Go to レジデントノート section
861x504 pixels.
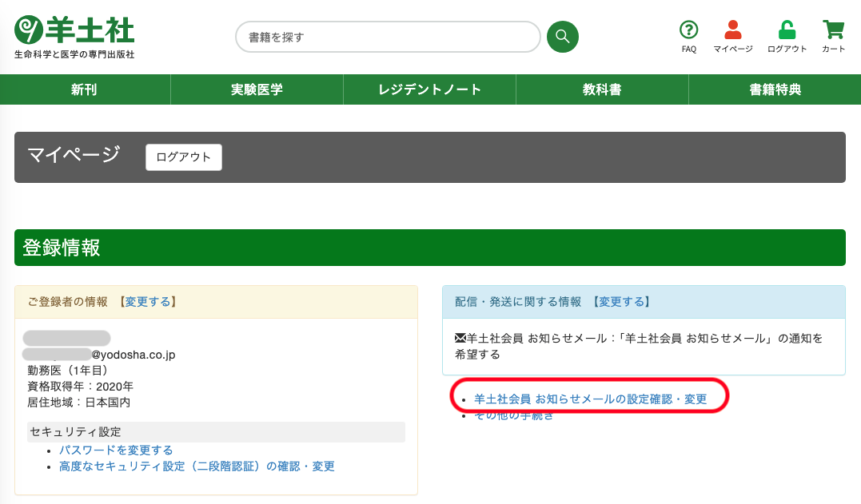coord(429,89)
